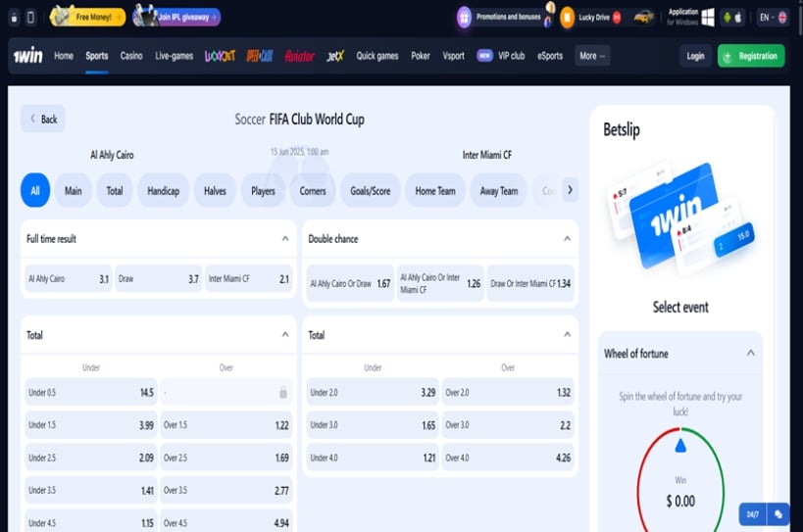Click the Login button
Viewport: 803px width, 532px height.
point(695,56)
